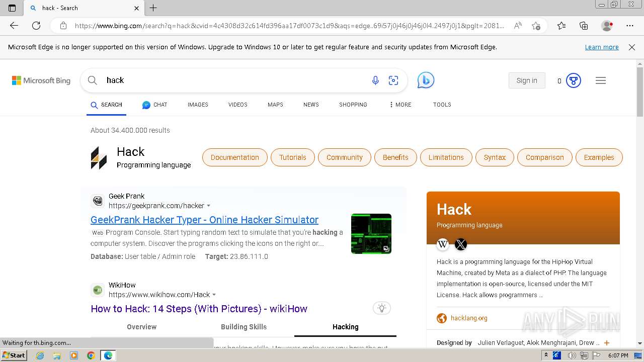Open File Explorer from taskbar
This screenshot has width=644, height=362.
pyautogui.click(x=57, y=355)
